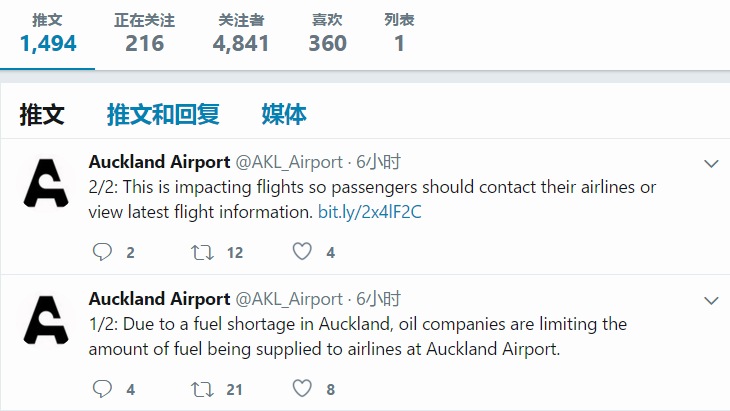
Task: Expand options chevron on the 2/2 tweet
Action: click(711, 163)
